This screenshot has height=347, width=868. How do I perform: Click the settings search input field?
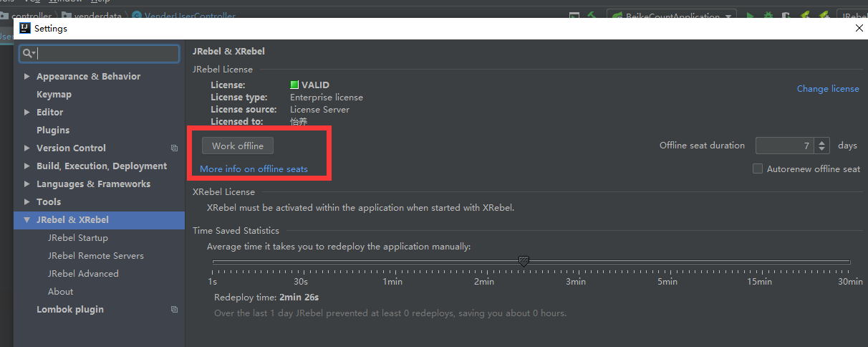pyautogui.click(x=100, y=54)
